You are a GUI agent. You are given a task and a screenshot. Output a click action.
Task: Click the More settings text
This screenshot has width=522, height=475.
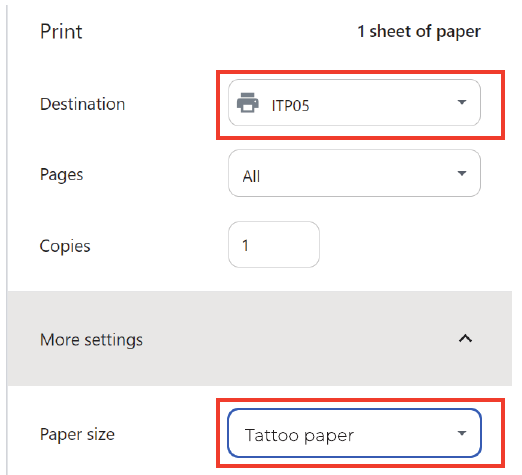(91, 340)
